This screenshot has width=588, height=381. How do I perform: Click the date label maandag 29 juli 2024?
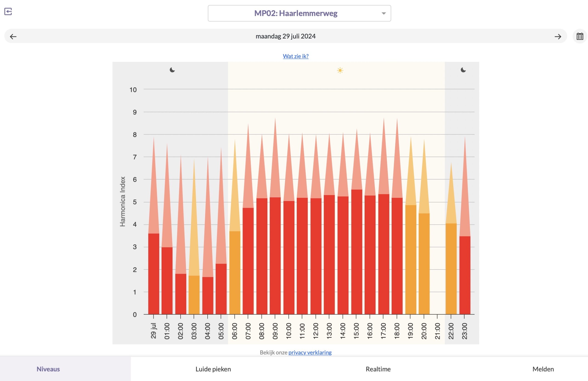[285, 36]
